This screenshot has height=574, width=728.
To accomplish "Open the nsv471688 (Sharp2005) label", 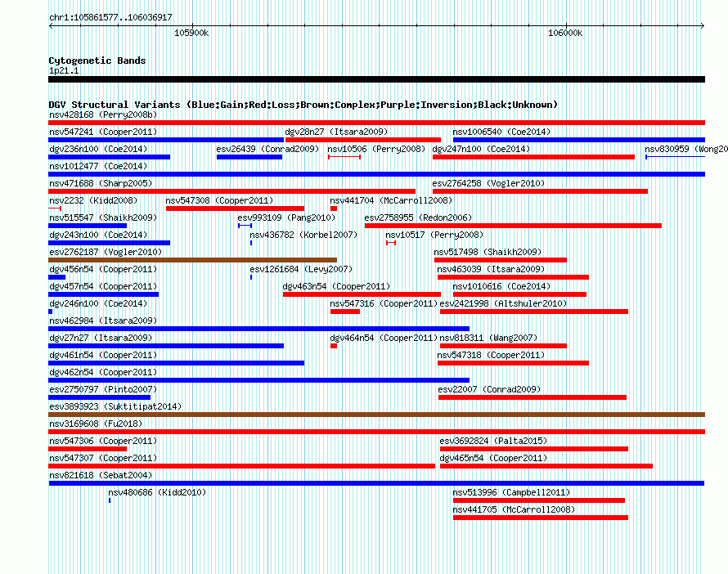I will coord(101,183).
